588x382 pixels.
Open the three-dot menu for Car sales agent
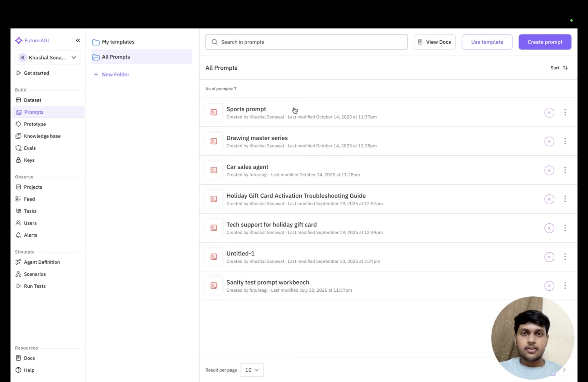click(565, 170)
